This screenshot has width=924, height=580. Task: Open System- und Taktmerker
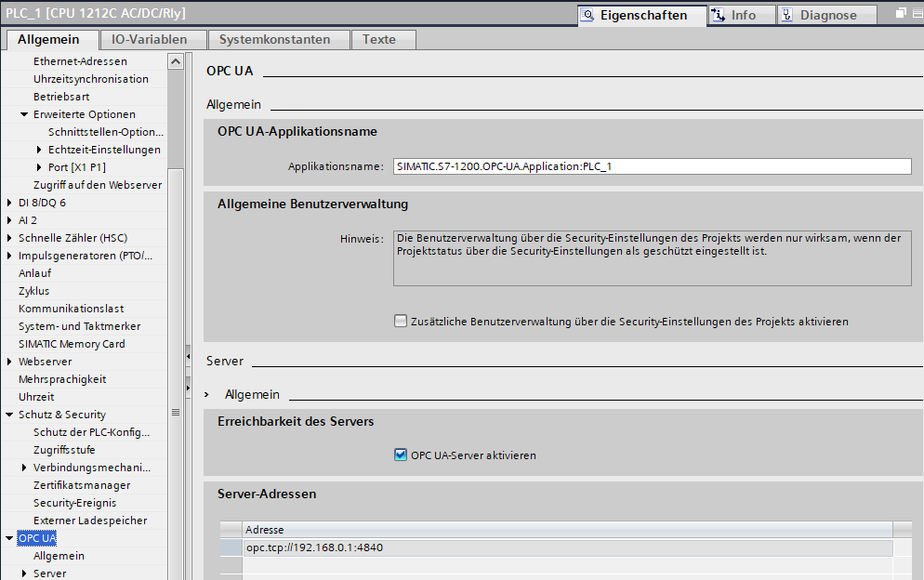pyautogui.click(x=80, y=326)
